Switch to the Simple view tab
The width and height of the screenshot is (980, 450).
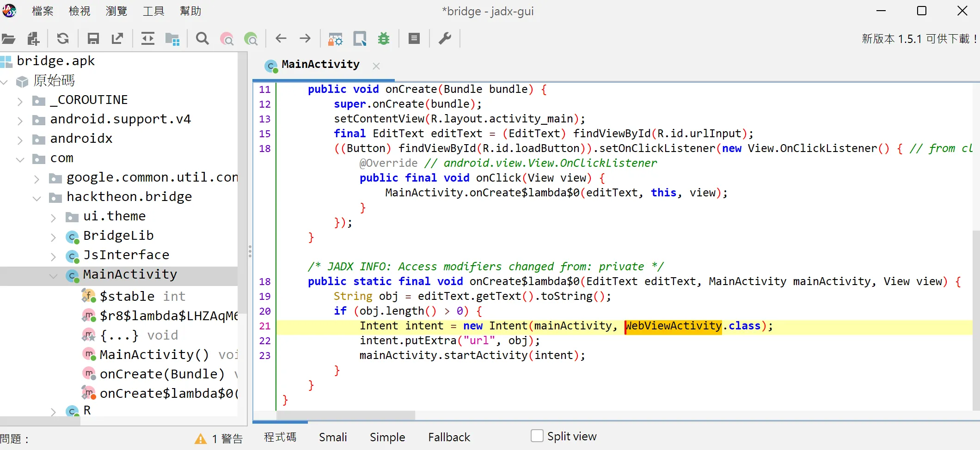click(387, 437)
